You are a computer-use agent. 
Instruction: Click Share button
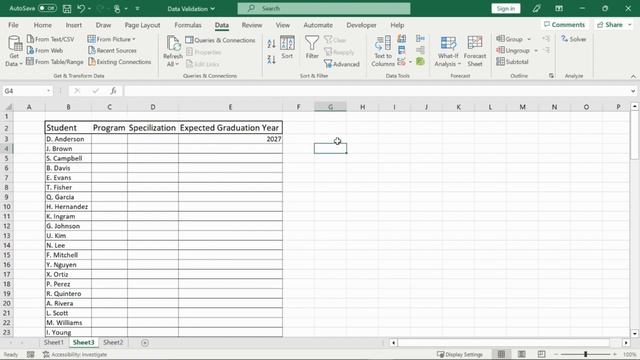(x=613, y=25)
